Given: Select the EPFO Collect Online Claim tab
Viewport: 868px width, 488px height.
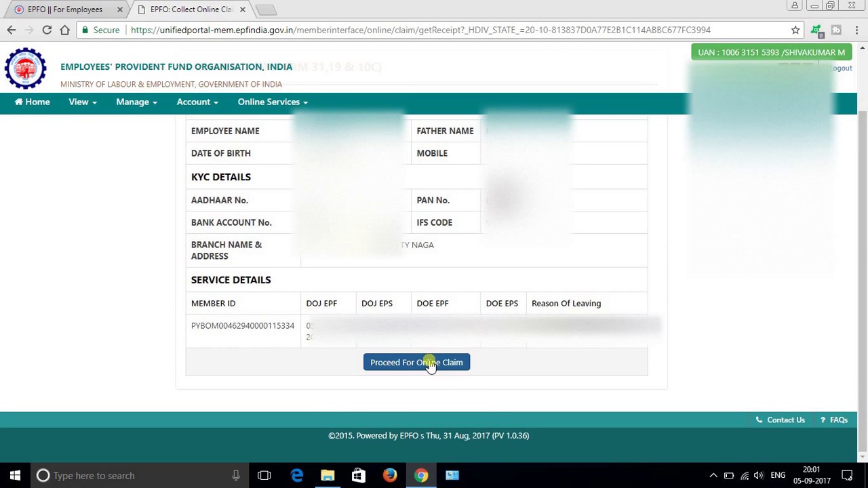Looking at the screenshot, I should coord(191,9).
